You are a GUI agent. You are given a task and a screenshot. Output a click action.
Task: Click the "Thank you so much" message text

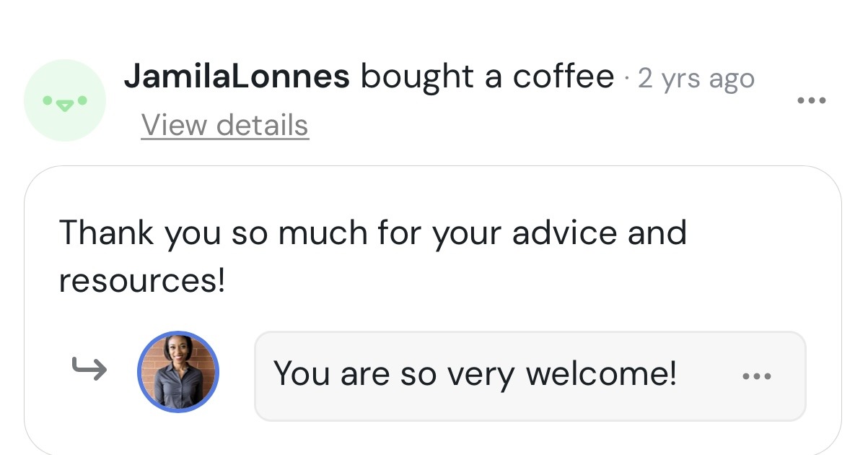coord(372,256)
